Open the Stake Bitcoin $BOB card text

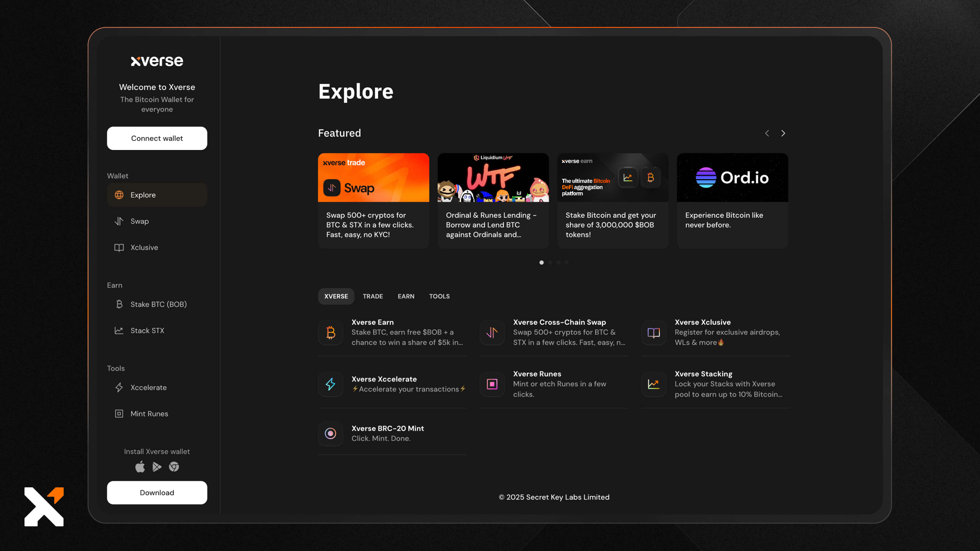[611, 225]
